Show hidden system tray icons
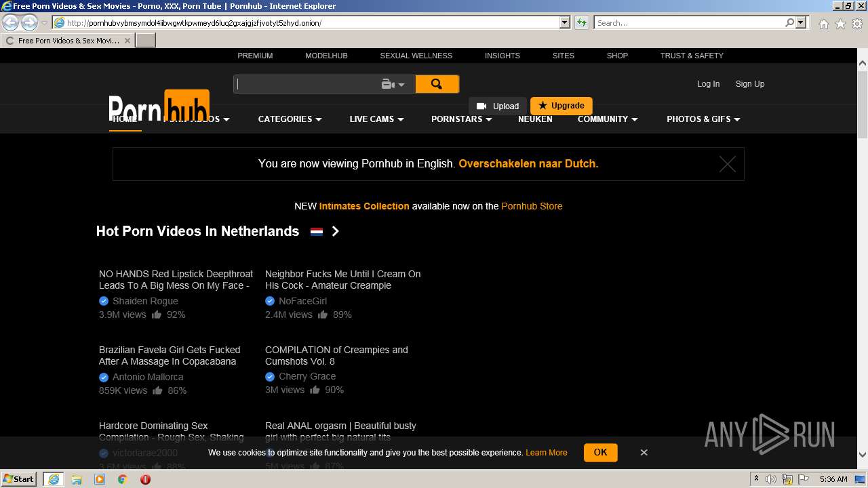Image resolution: width=868 pixels, height=488 pixels. 756,479
